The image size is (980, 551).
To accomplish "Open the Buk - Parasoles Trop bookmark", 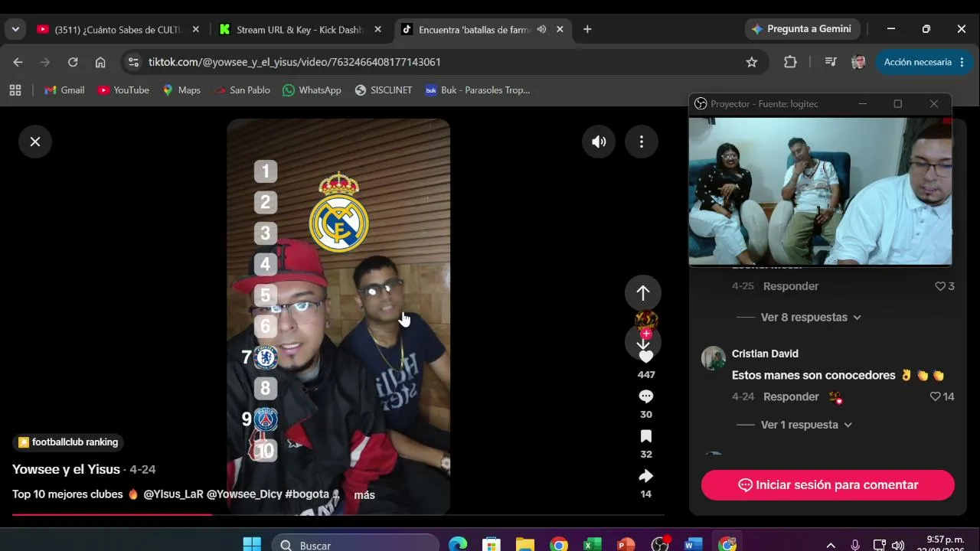I will click(x=478, y=90).
